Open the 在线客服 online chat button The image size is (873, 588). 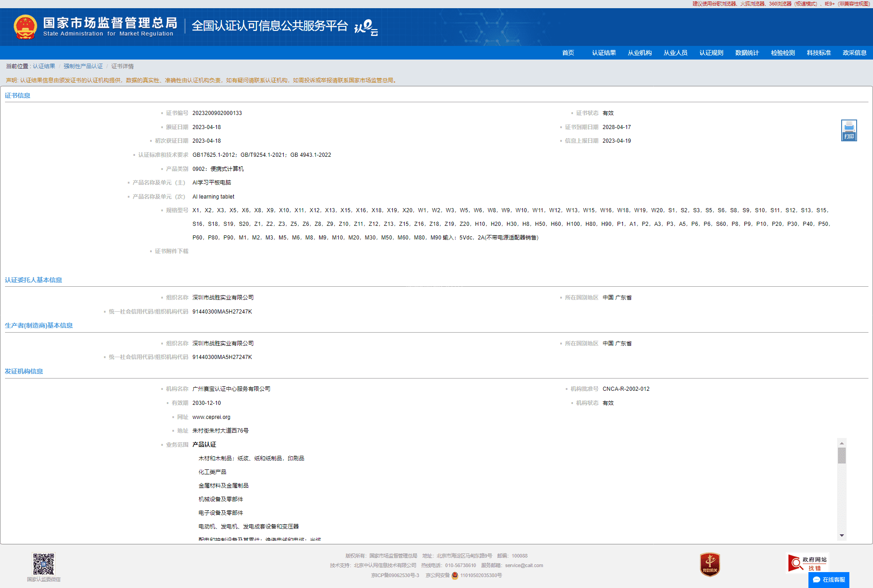click(829, 580)
